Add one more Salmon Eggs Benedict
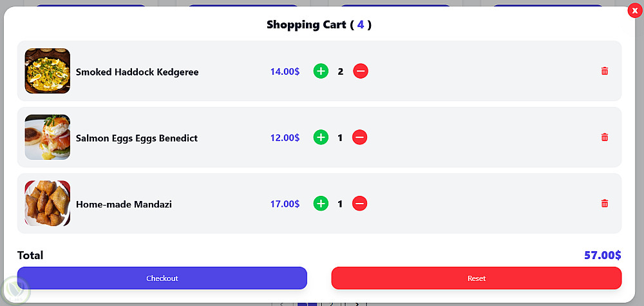Image resolution: width=644 pixels, height=306 pixels. coord(321,137)
